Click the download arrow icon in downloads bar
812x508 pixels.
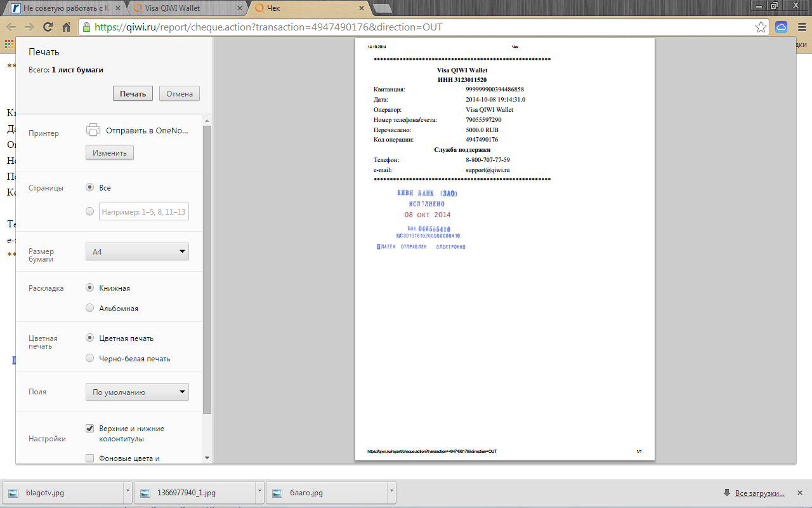726,493
